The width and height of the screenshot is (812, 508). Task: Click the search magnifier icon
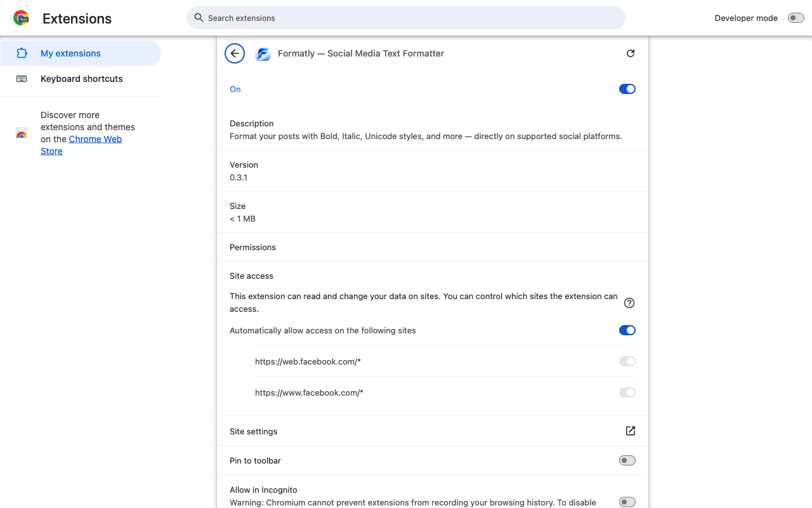(199, 18)
